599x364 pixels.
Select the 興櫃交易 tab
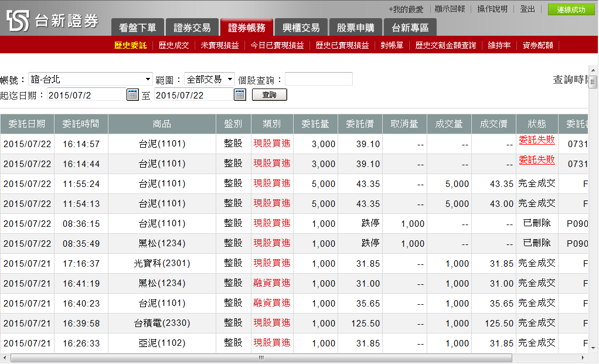301,28
